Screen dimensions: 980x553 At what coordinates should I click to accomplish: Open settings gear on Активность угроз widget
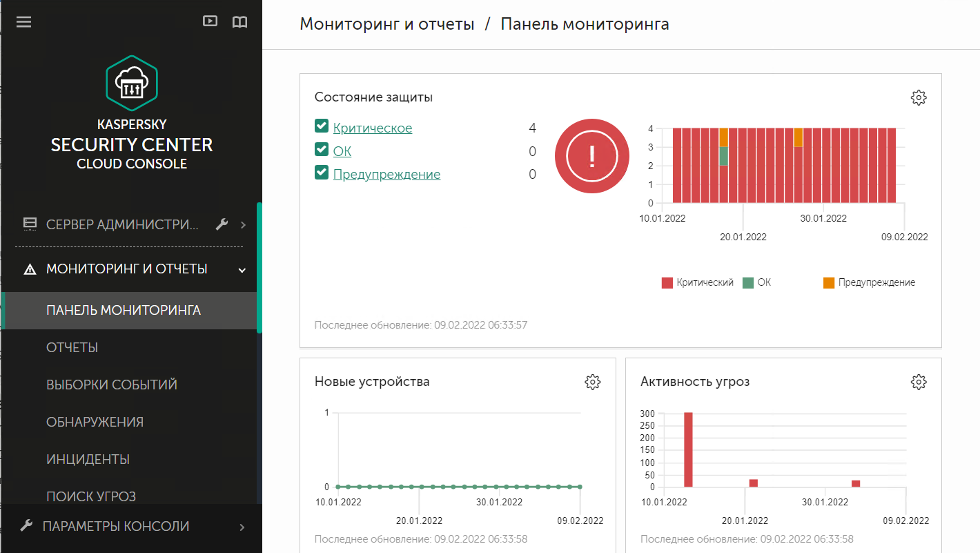coord(919,381)
